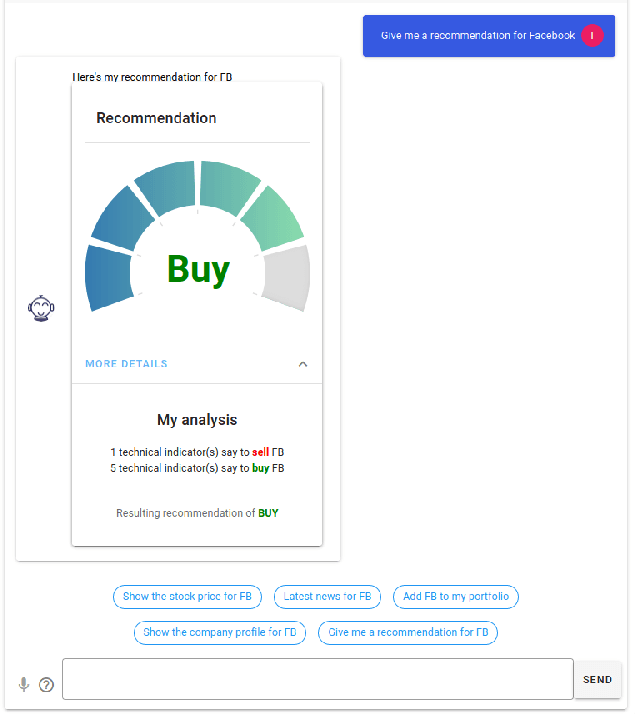The width and height of the screenshot is (636, 714).
Task: Click the sent message about Facebook recommendation
Action: (x=477, y=36)
